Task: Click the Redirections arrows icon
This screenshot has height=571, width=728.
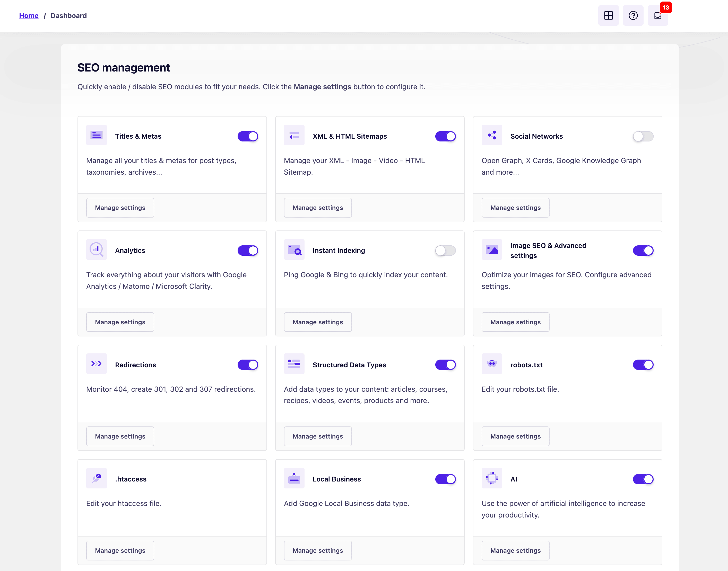Action: click(96, 364)
